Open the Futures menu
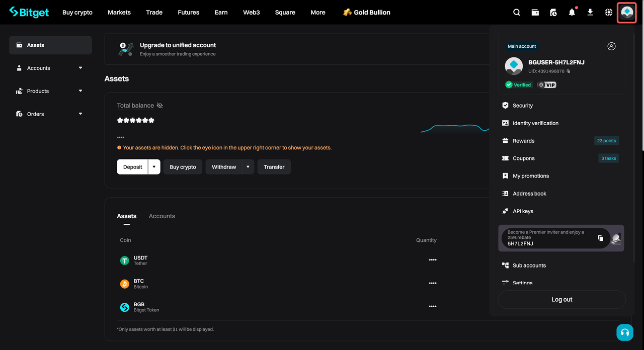 [189, 12]
